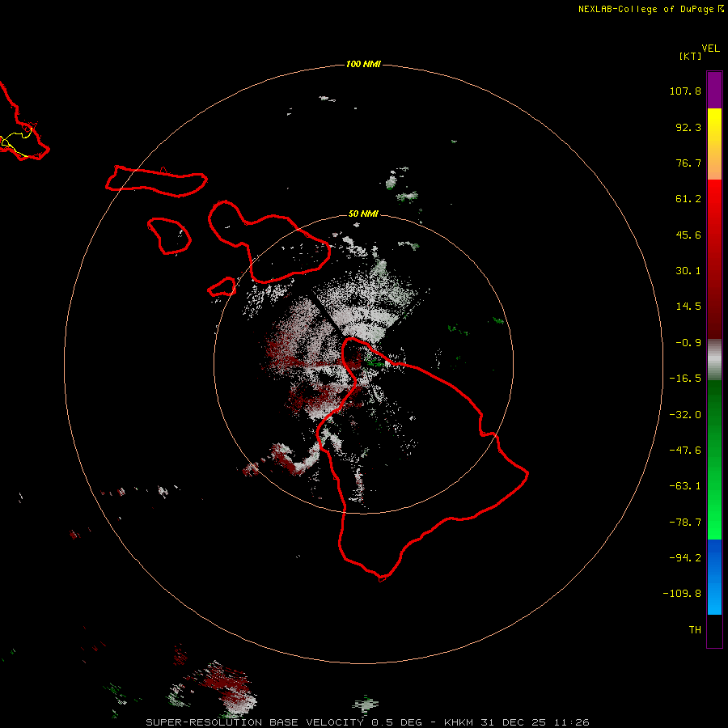Click the -32.0 legend value

(685, 415)
